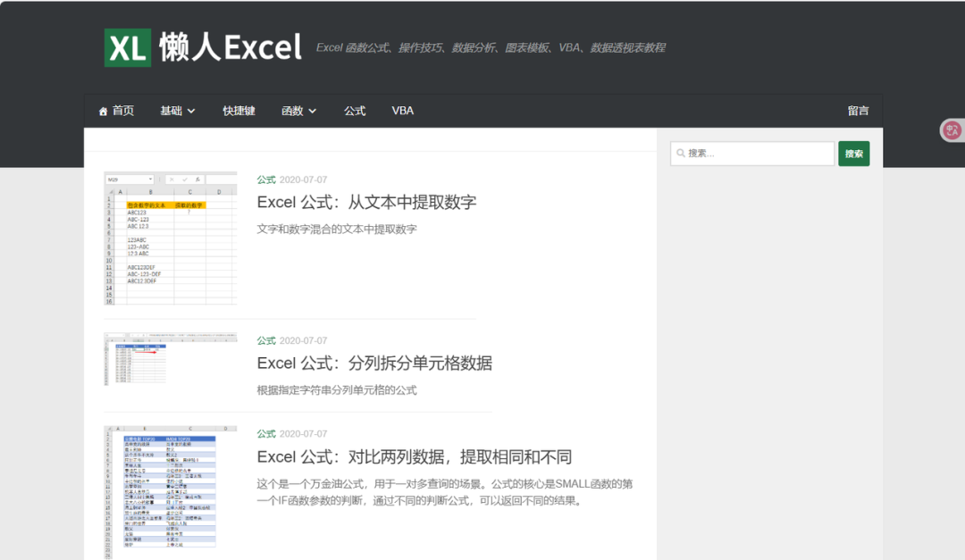Viewport: 965px width, 560px height.
Task: Open the 留言 page link
Action: pyautogui.click(x=858, y=111)
